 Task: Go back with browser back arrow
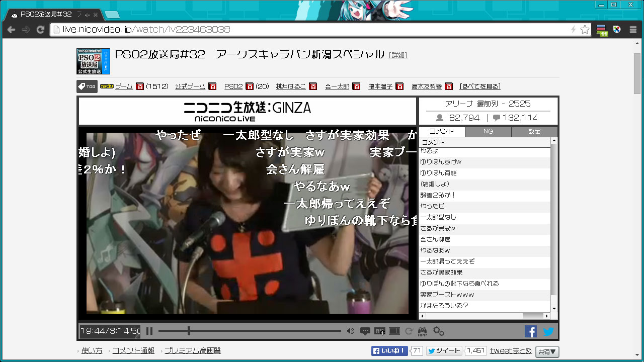coord(11,30)
